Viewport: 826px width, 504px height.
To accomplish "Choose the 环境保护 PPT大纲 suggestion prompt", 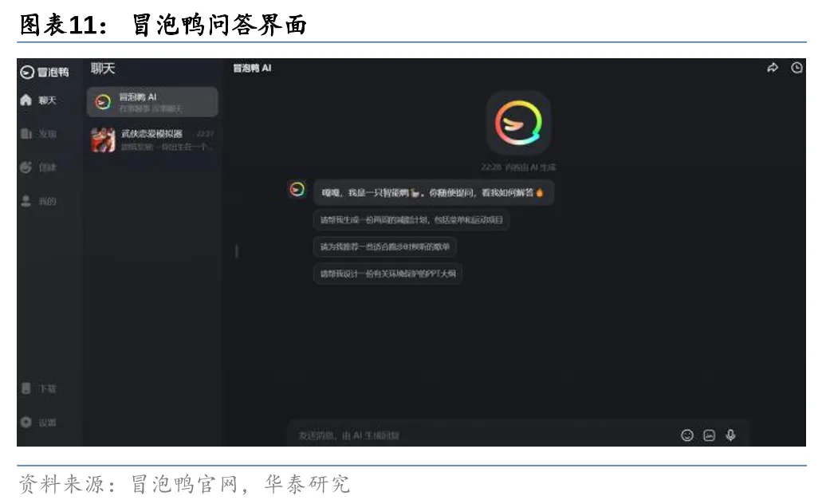I will click(x=387, y=274).
